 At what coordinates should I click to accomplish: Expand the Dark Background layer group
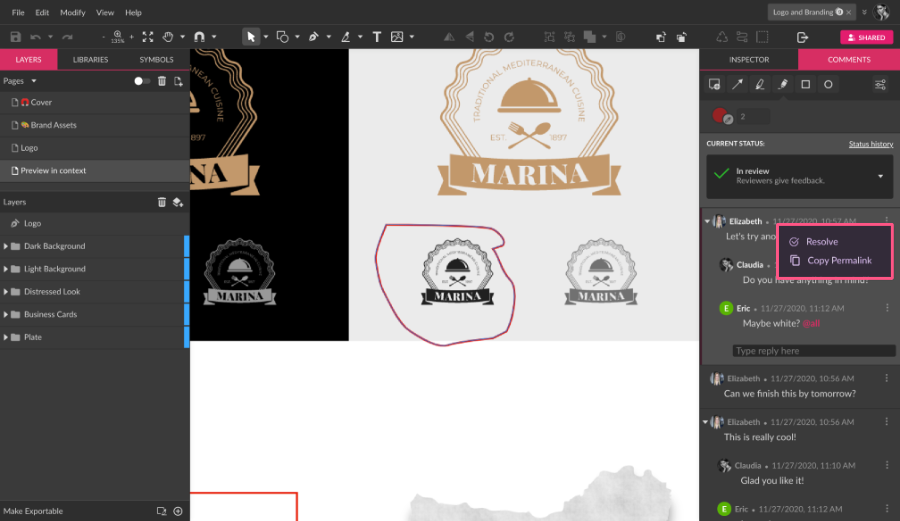(x=6, y=246)
